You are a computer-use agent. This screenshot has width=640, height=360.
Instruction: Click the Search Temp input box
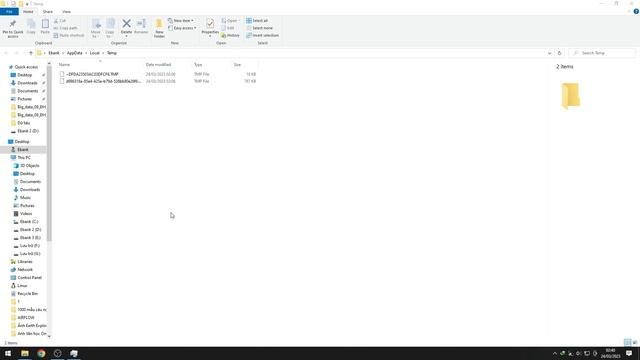pos(602,53)
